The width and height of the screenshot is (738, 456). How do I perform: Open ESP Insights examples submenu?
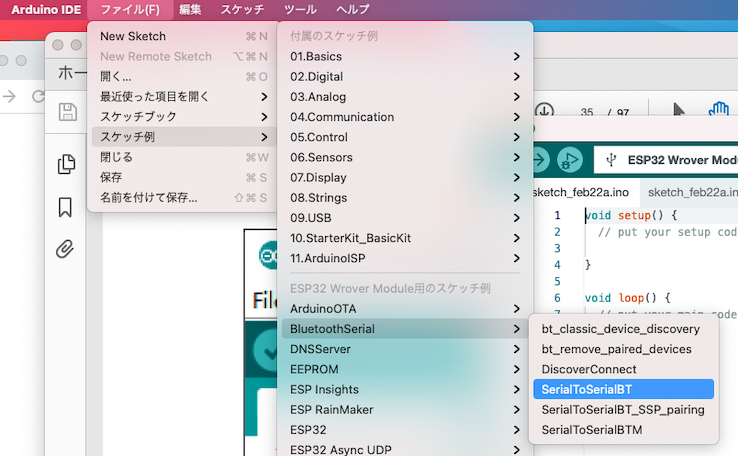tap(405, 390)
